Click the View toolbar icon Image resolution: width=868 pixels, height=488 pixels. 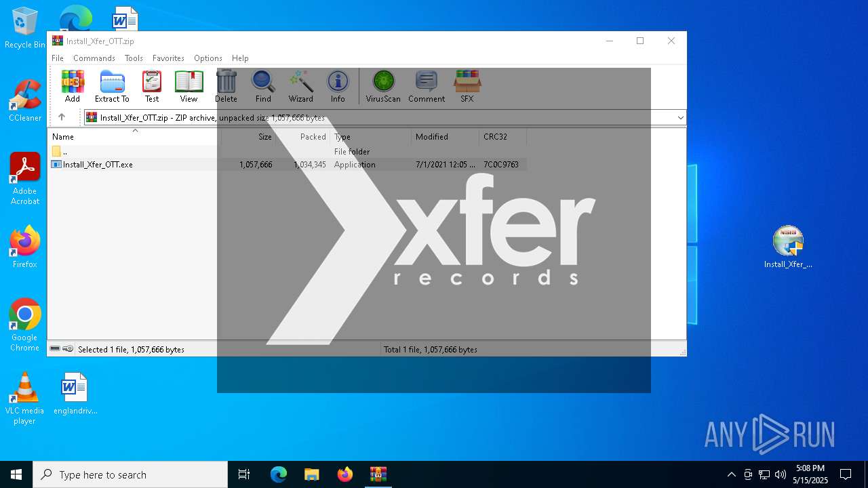click(189, 86)
